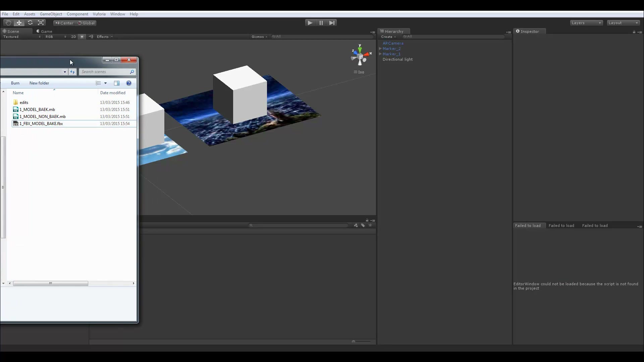Image resolution: width=644 pixels, height=362 pixels.
Task: Adjust the project icon size slider
Action: (x=361, y=342)
